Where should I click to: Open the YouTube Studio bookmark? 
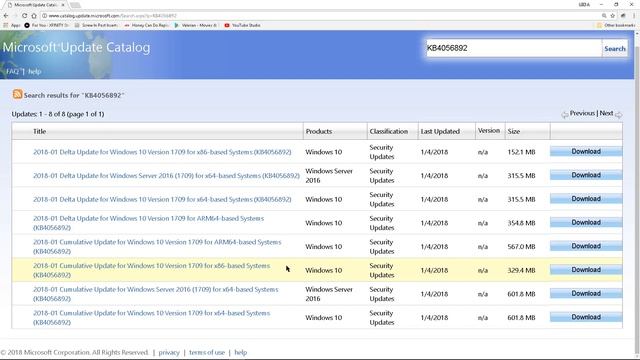tap(242, 25)
